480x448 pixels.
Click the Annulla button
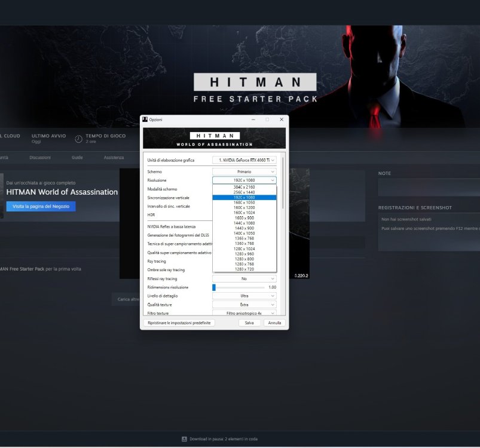[x=274, y=323]
